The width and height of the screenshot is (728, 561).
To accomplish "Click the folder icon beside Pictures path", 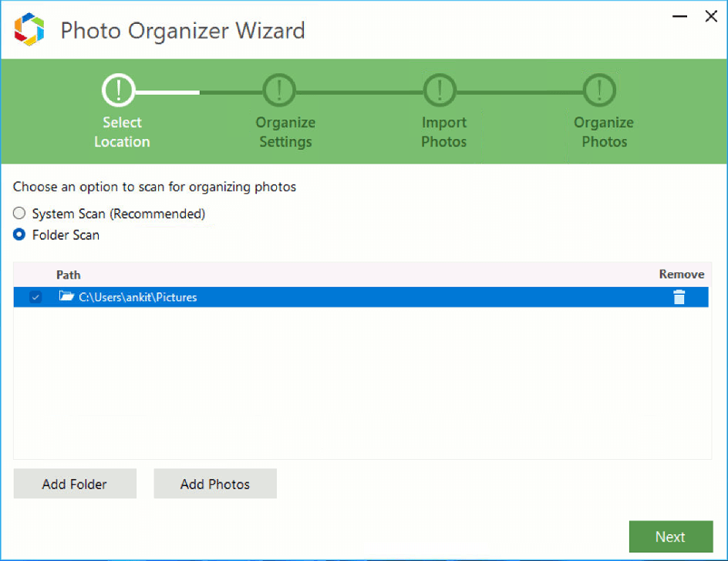I will tap(66, 296).
